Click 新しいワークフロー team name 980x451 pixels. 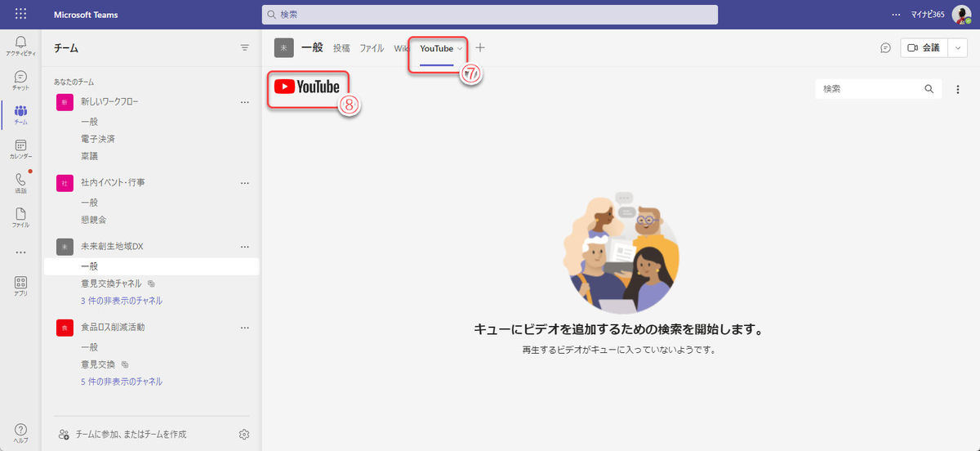109,102
